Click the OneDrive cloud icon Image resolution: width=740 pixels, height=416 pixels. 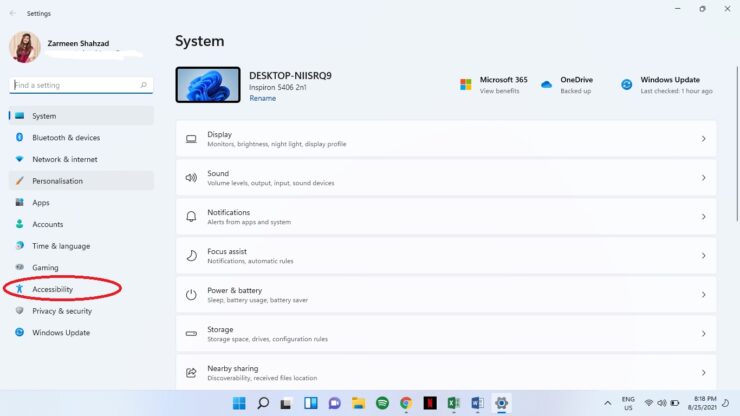pos(547,85)
